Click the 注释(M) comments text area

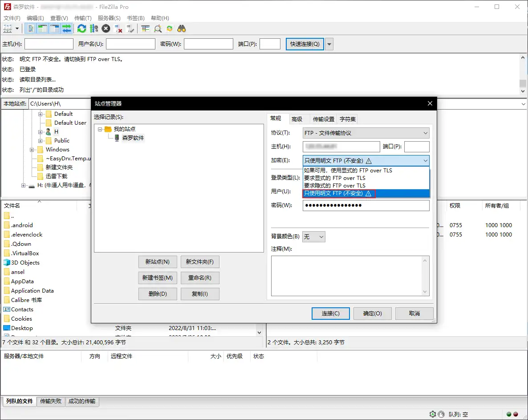click(350, 275)
